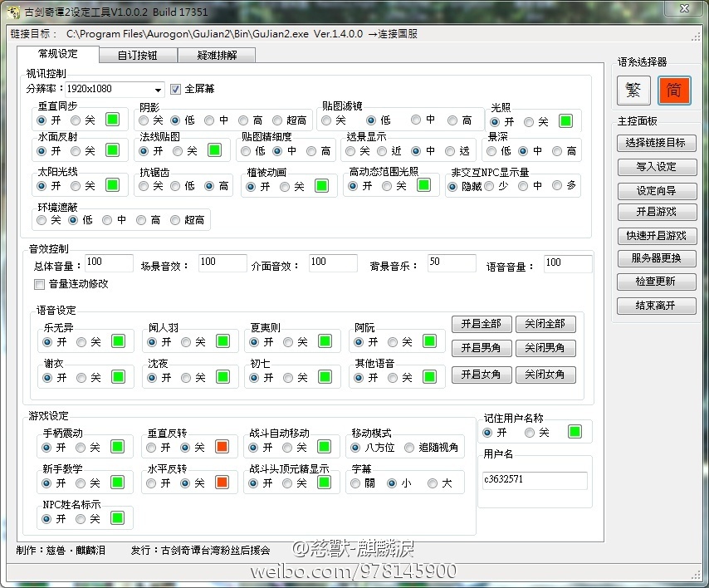
Task: Click the 用户名 username input field
Action: (x=535, y=480)
